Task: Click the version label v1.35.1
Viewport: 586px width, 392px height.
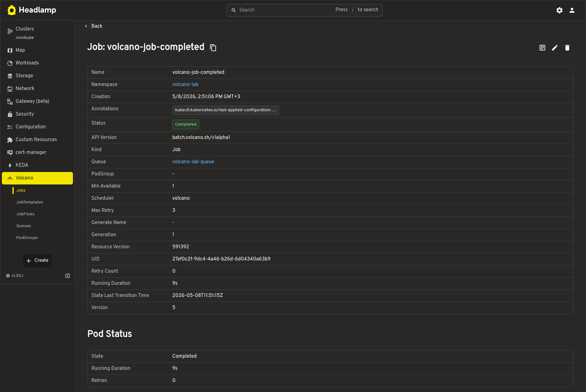Action: point(17,276)
